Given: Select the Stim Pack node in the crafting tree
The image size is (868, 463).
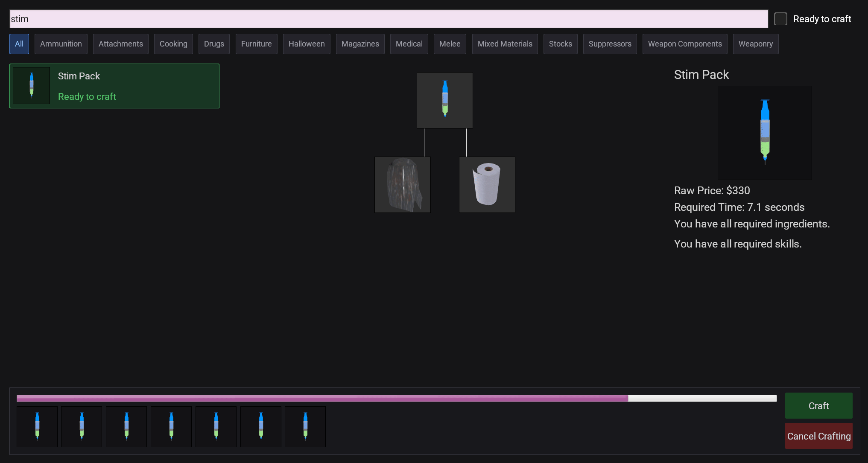Looking at the screenshot, I should coord(444,100).
